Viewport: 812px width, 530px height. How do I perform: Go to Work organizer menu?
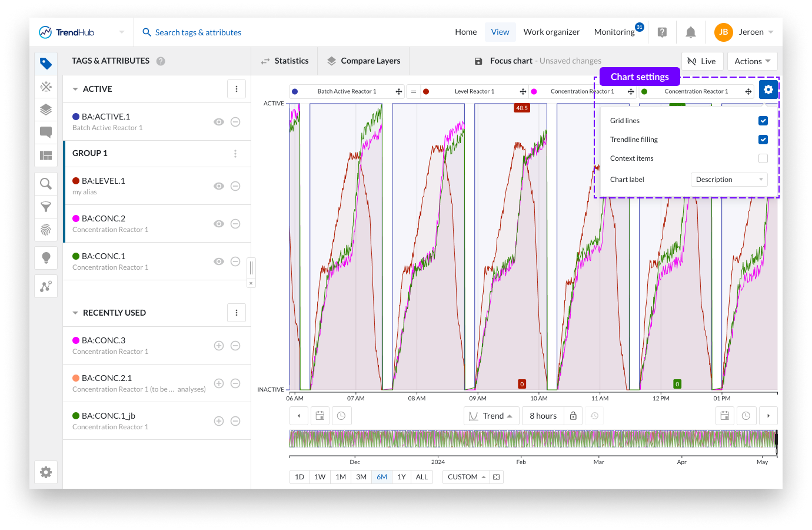click(x=551, y=32)
